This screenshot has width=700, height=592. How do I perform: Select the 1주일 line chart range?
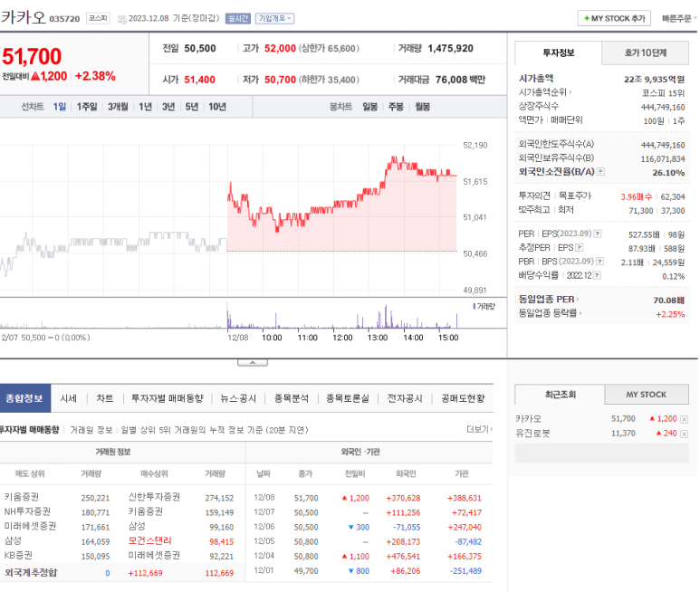pyautogui.click(x=87, y=107)
